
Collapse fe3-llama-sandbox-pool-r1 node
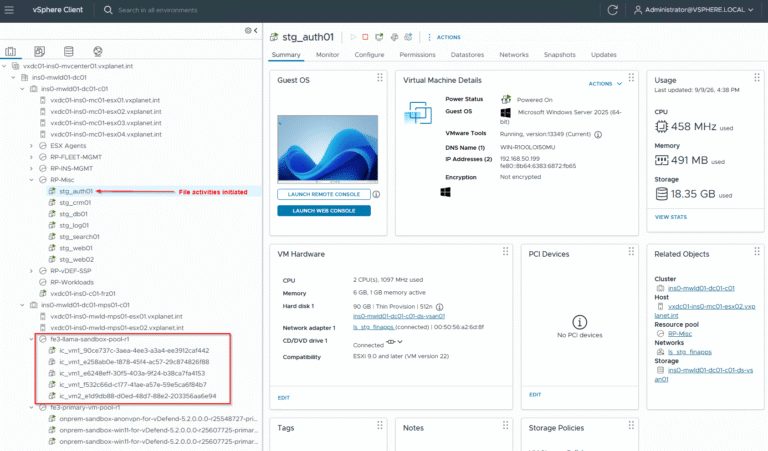[x=31, y=339]
